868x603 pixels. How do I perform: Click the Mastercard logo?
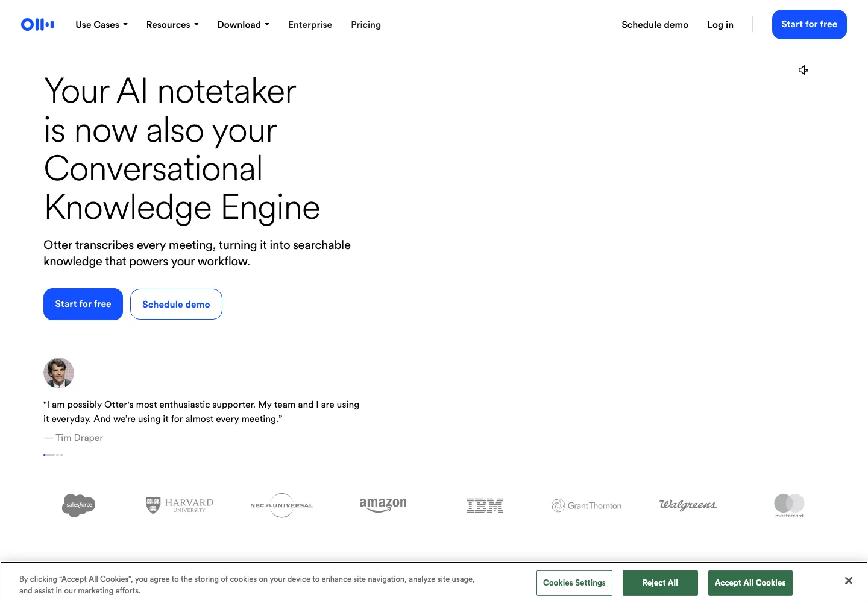point(789,505)
